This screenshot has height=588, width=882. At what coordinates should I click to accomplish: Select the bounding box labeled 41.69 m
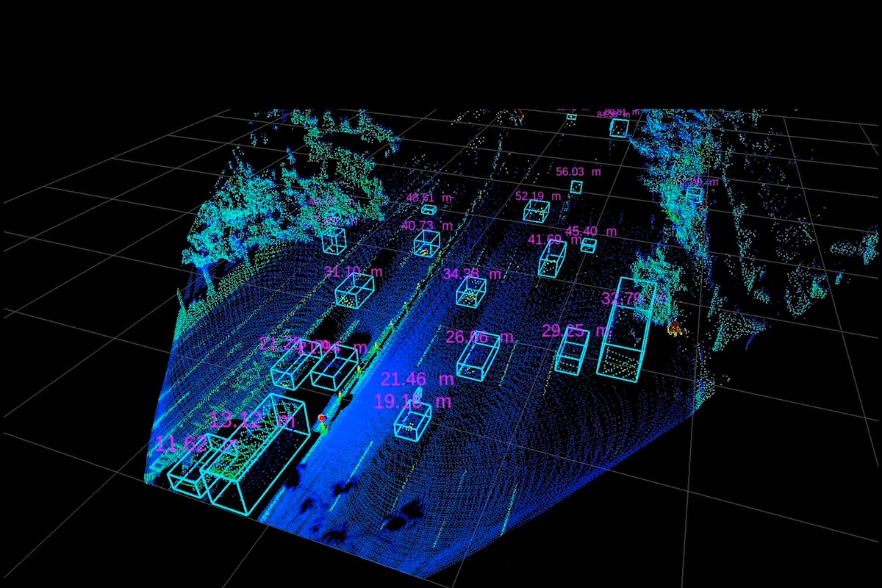[x=552, y=259]
